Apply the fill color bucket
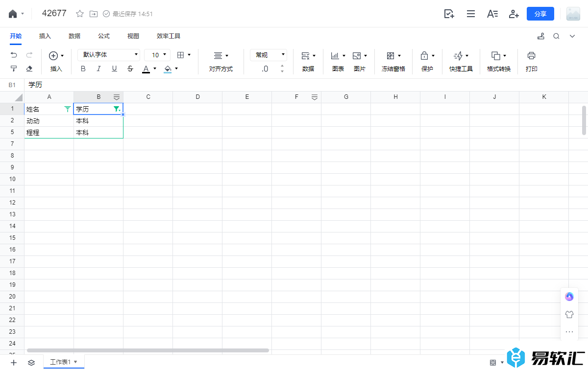Viewport: 588px width, 370px height. [x=168, y=69]
